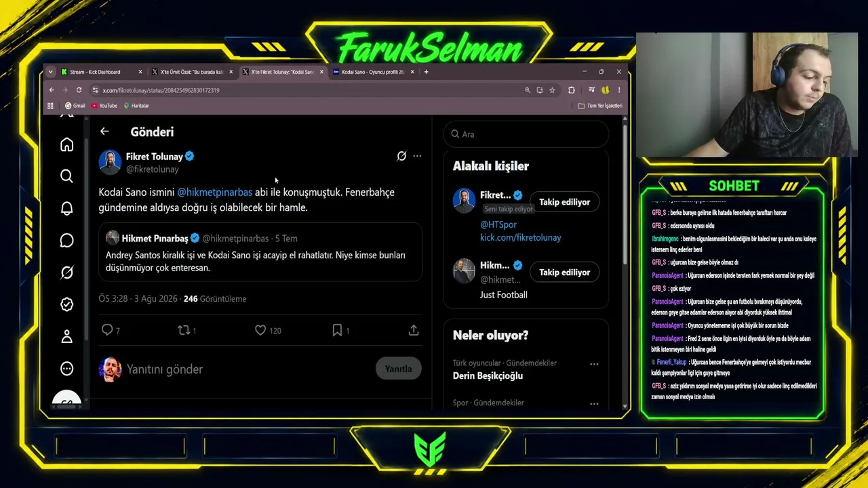This screenshot has height=488, width=868.
Task: Go back in the browser
Action: 52,90
